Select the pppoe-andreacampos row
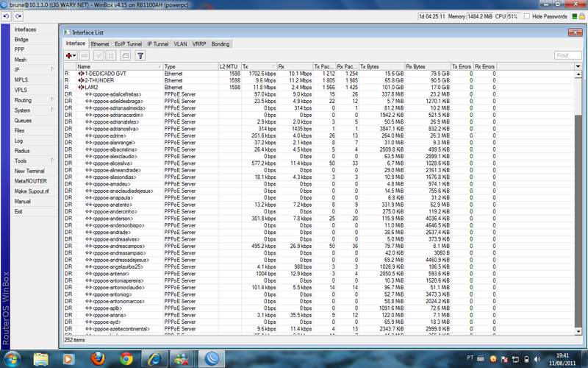The width and height of the screenshot is (588, 368). [x=319, y=246]
